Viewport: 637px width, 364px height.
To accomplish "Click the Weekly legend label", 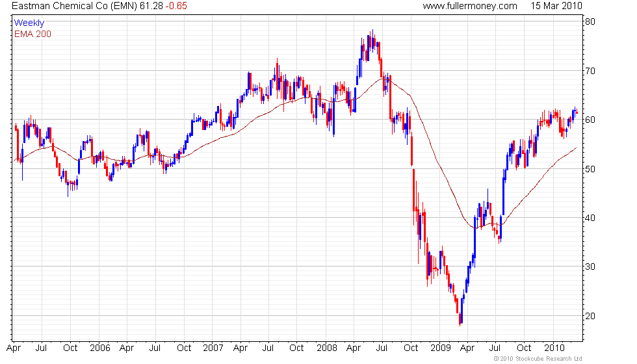I will point(29,23).
